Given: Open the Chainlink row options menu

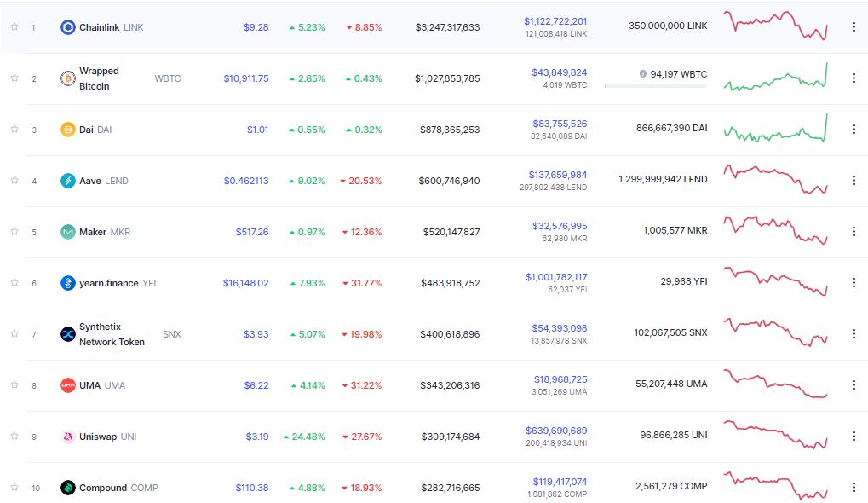Looking at the screenshot, I should [854, 26].
